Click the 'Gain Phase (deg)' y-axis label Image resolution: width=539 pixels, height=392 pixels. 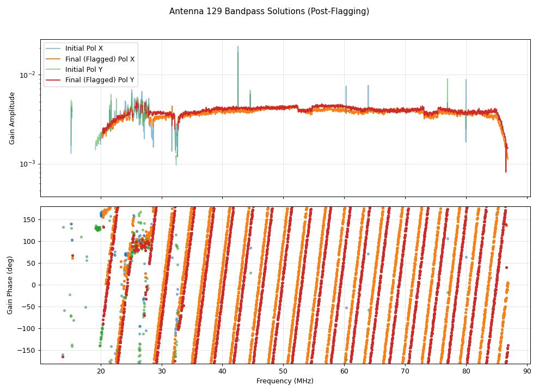coord(10,285)
